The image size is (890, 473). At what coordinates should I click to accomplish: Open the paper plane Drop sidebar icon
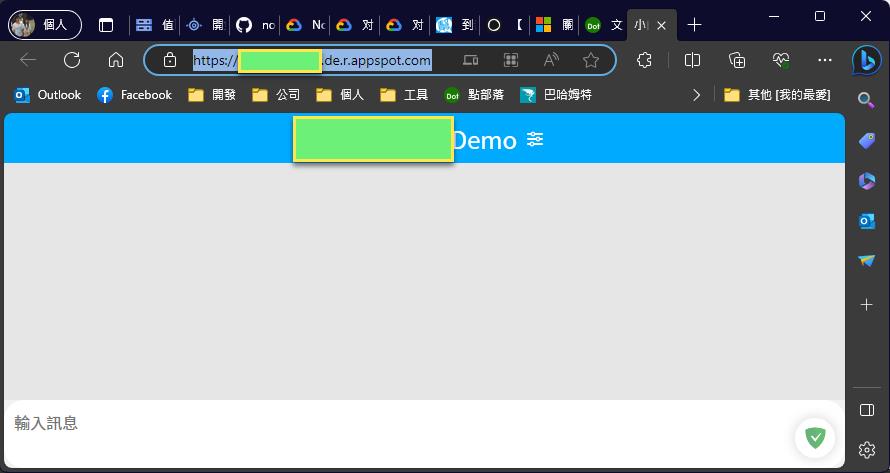pos(867,261)
